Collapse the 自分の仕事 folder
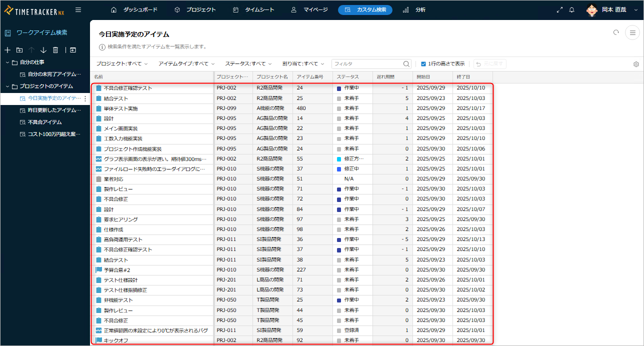Image resolution: width=644 pixels, height=346 pixels. (x=7, y=62)
